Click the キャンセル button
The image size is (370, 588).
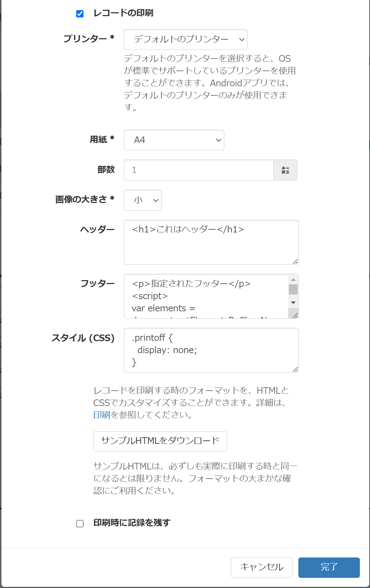coord(262,567)
